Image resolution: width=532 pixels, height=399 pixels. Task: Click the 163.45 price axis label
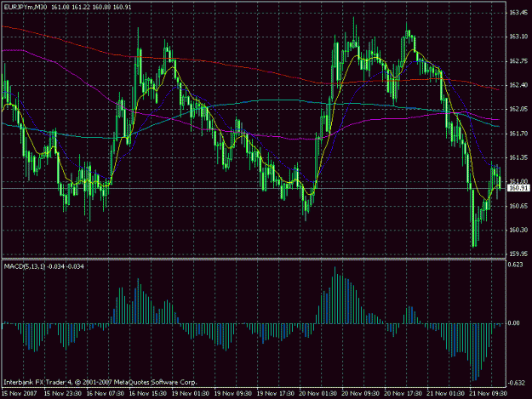(x=517, y=13)
